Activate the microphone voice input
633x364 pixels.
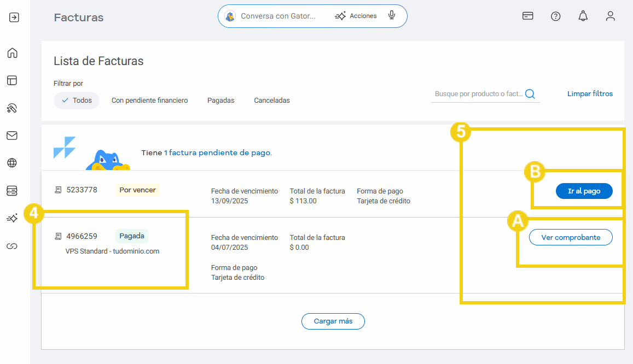coord(392,16)
